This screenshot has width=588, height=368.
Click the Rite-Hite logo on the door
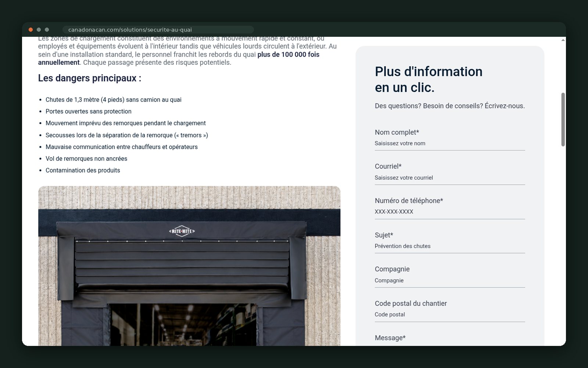tap(182, 231)
